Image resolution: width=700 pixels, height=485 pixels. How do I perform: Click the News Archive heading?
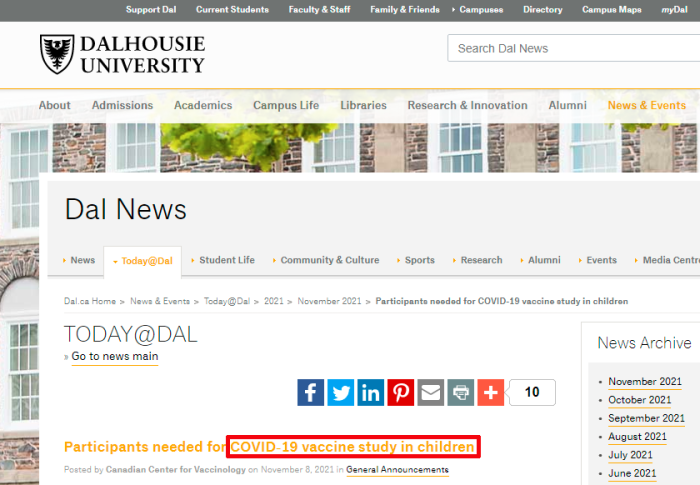coord(644,343)
